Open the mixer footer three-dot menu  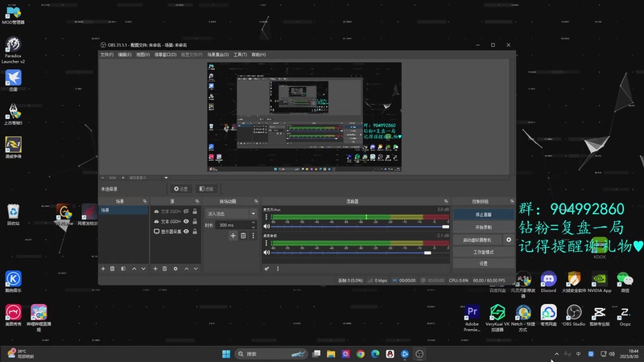[x=278, y=269]
